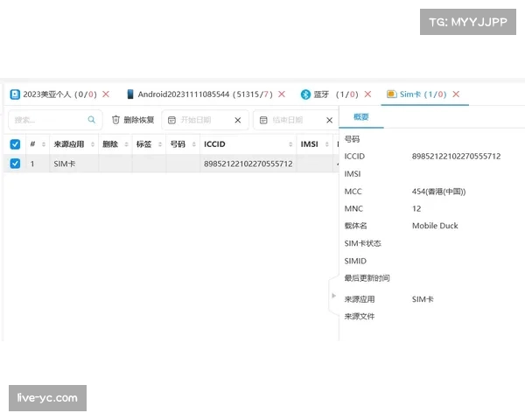Image resolution: width=525 pixels, height=420 pixels.
Task: Click the start date calendar icon
Action: (x=171, y=120)
